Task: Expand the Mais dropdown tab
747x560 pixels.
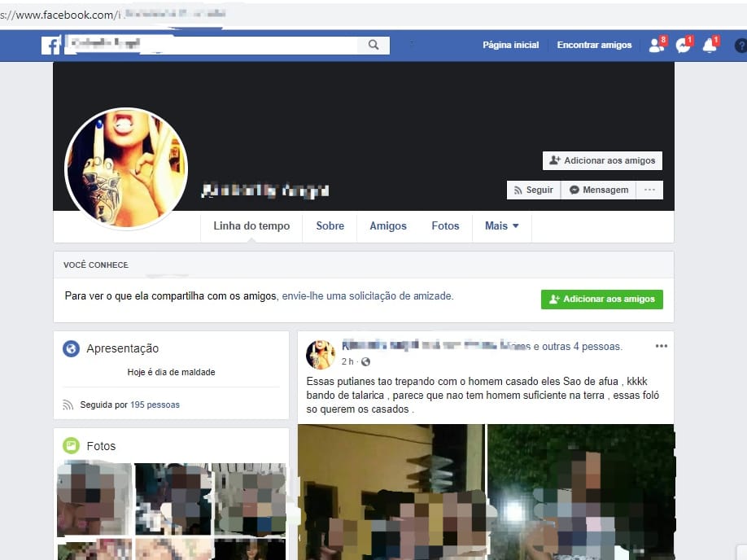Action: (x=501, y=226)
